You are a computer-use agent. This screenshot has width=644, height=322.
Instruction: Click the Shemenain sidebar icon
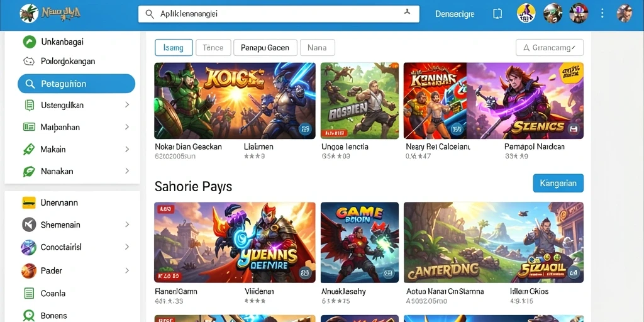coord(29,225)
